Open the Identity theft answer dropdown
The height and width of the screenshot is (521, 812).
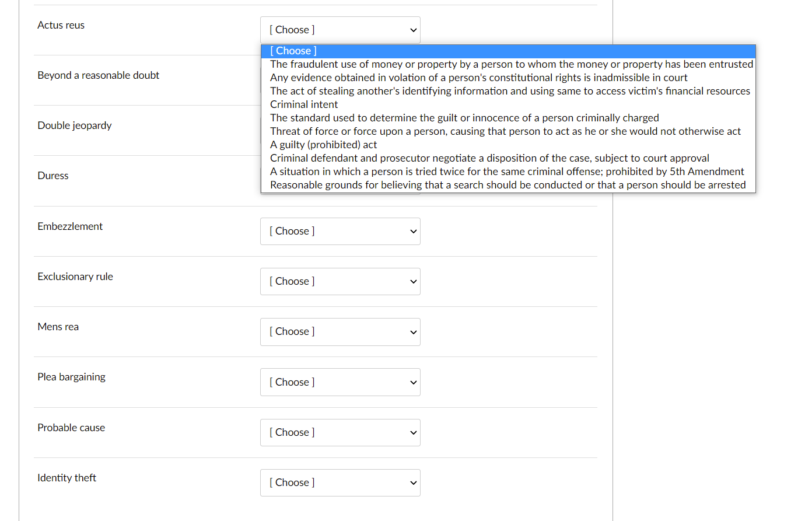pyautogui.click(x=340, y=482)
